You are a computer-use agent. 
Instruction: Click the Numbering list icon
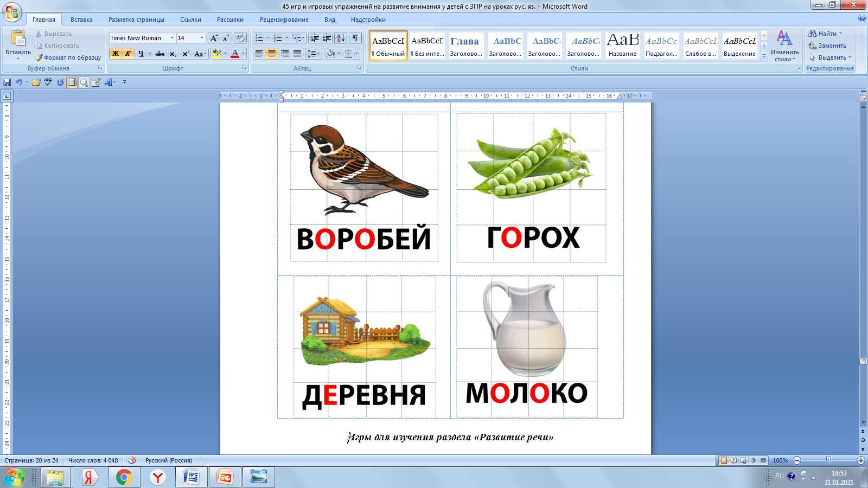[x=278, y=38]
